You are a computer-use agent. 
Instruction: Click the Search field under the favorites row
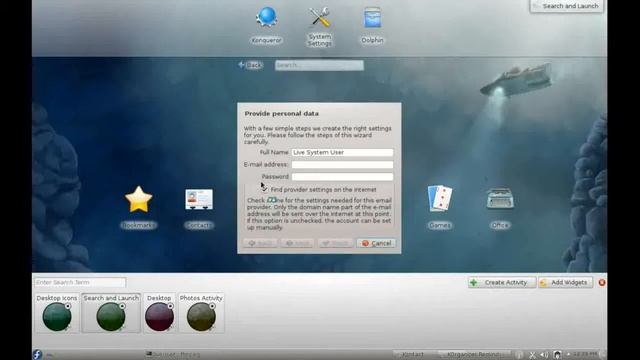coord(319,65)
